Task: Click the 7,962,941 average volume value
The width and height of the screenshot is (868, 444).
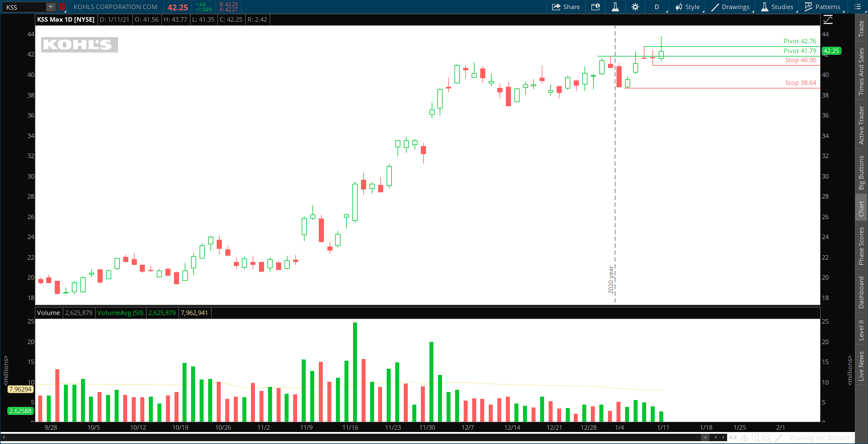Action: [194, 313]
